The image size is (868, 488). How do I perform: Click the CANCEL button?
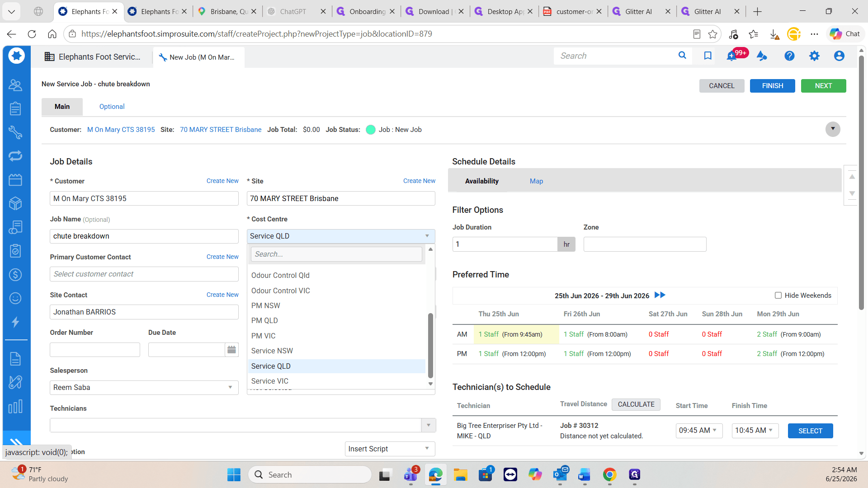pos(722,86)
